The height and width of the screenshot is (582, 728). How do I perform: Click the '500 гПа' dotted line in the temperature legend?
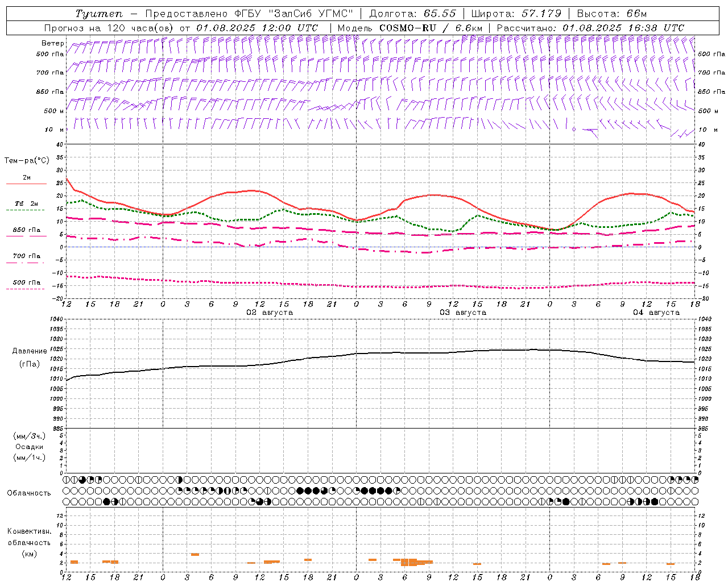26,289
